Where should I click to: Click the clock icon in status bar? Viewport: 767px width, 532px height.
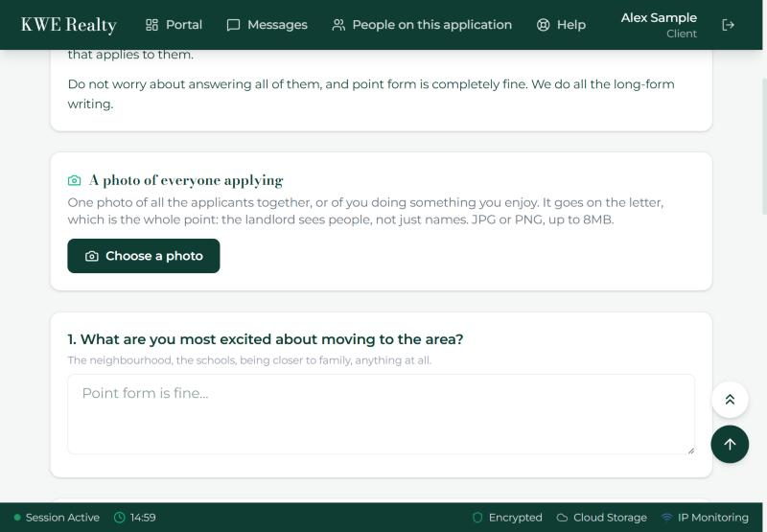pos(119,518)
